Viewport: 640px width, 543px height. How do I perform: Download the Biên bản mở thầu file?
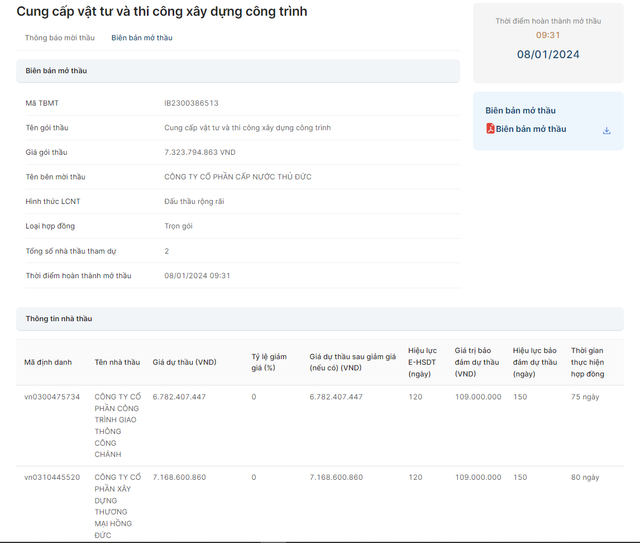coord(606,130)
